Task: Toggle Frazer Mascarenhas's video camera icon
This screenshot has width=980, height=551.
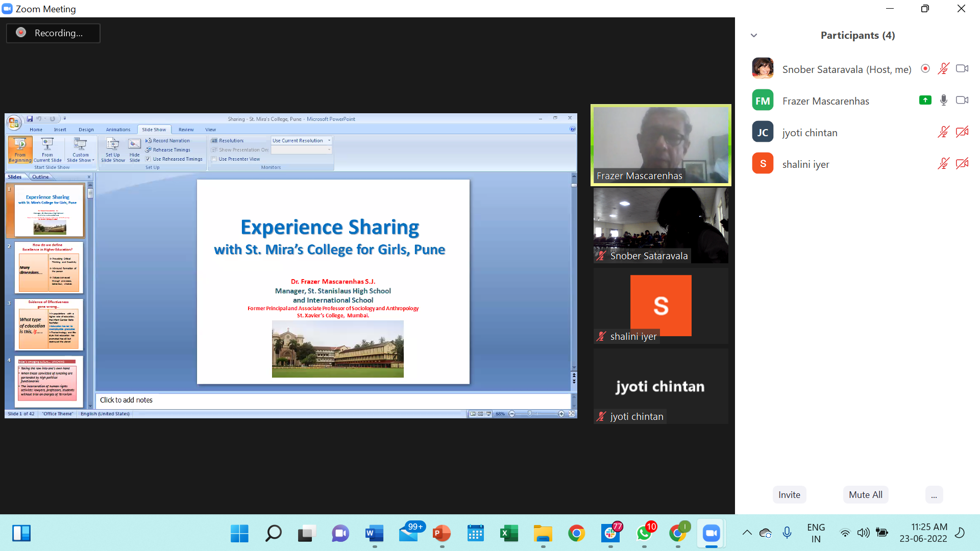Action: click(962, 101)
